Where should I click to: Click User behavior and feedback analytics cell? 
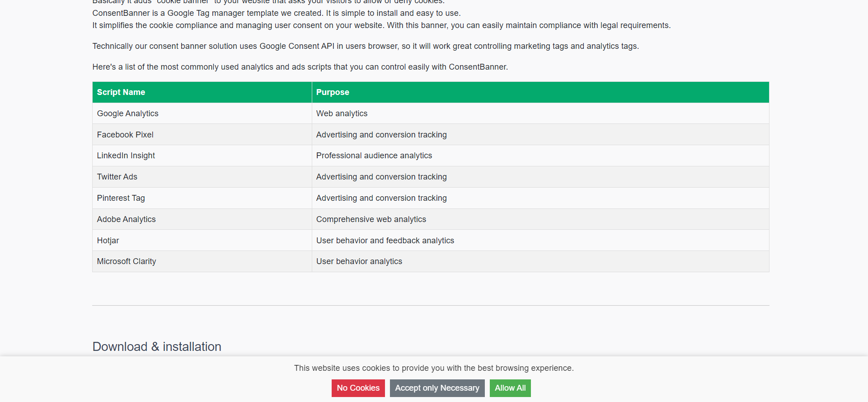(x=540, y=241)
